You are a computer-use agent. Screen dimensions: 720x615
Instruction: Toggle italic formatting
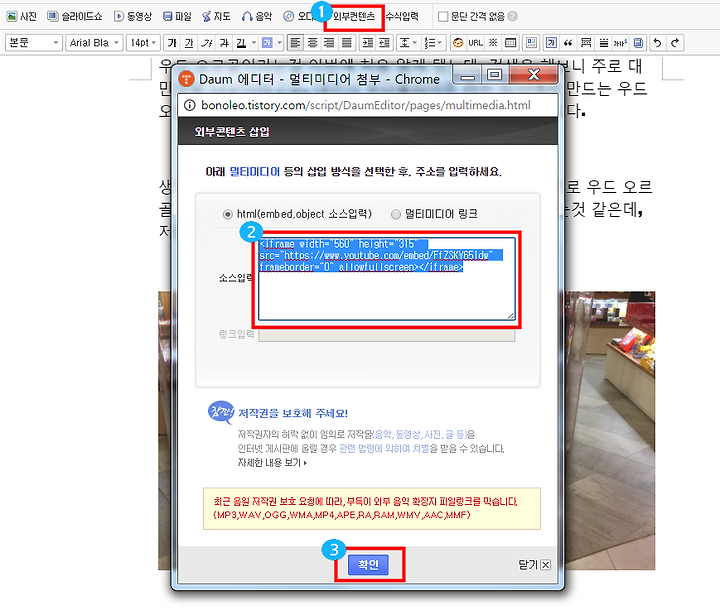pos(207,43)
